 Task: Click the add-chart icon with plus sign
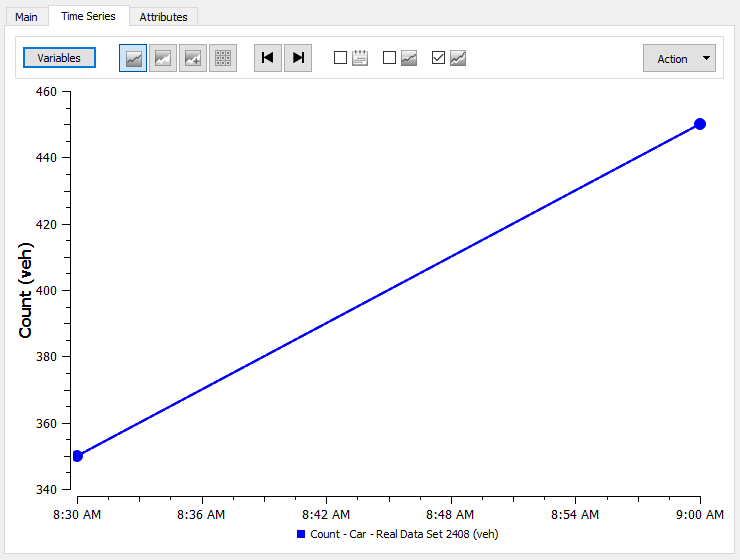tap(193, 58)
